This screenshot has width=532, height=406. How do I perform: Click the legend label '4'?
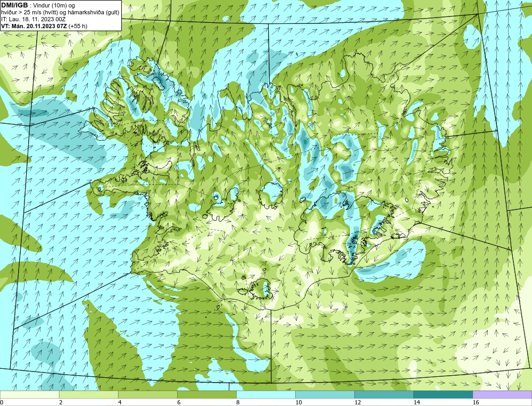(x=120, y=402)
